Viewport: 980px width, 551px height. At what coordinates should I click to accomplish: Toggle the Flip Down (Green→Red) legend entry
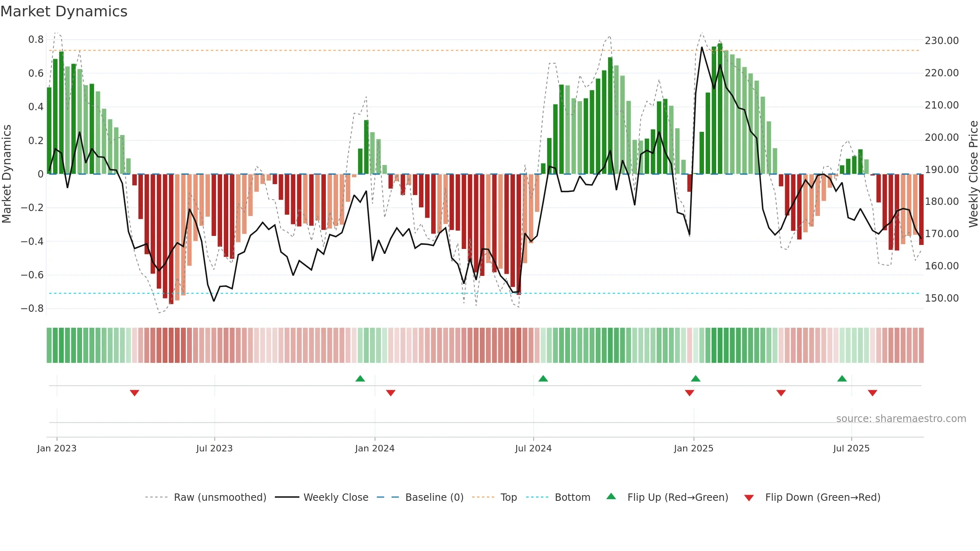point(812,497)
